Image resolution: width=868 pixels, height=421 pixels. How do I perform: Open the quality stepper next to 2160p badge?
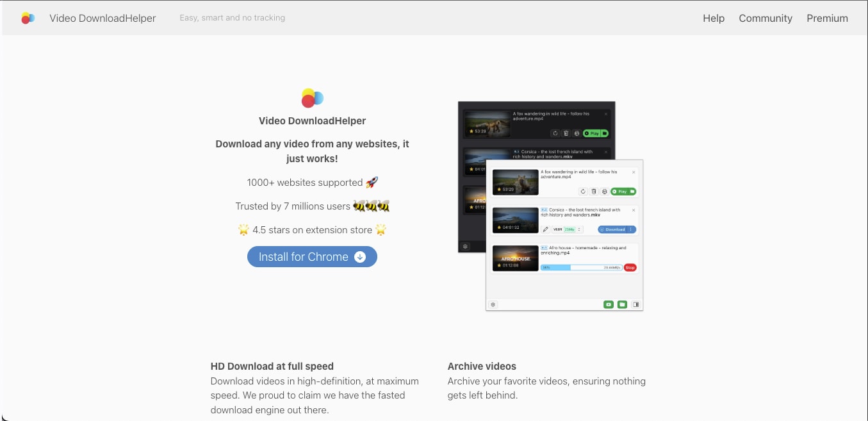click(x=579, y=229)
